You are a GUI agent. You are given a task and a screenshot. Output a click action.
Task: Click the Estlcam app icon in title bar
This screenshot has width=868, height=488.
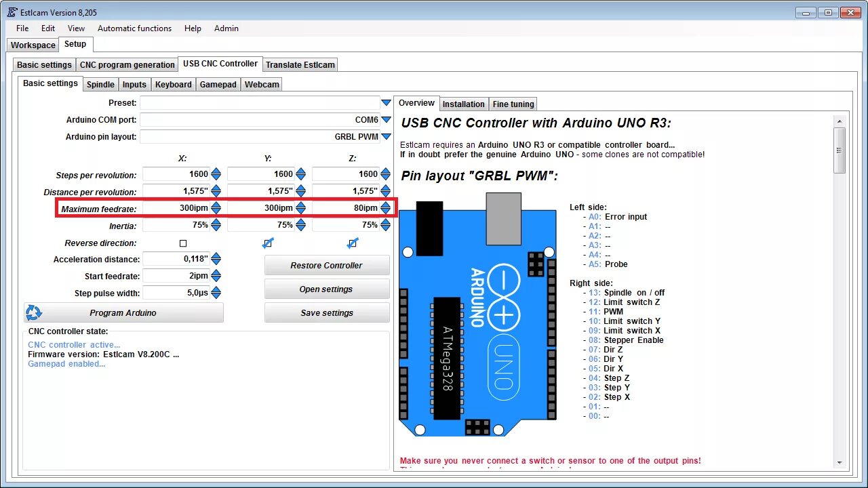[12, 12]
